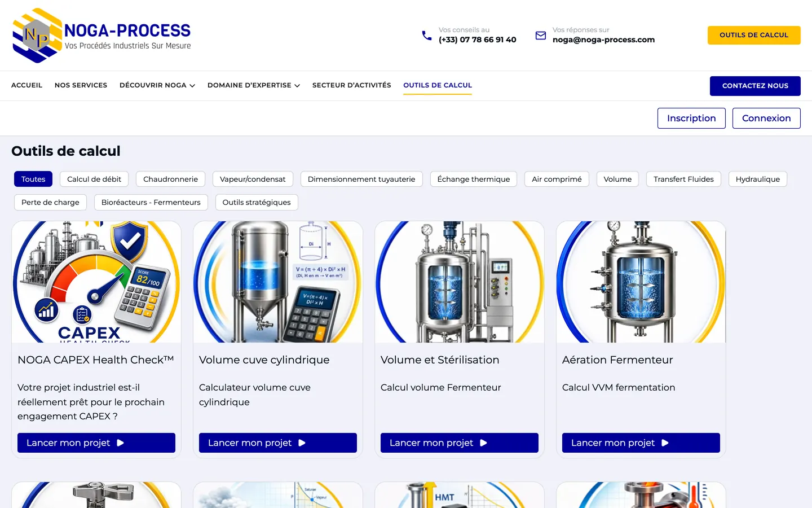Click the yellow Outils de calcul button
The width and height of the screenshot is (812, 508).
[754, 35]
